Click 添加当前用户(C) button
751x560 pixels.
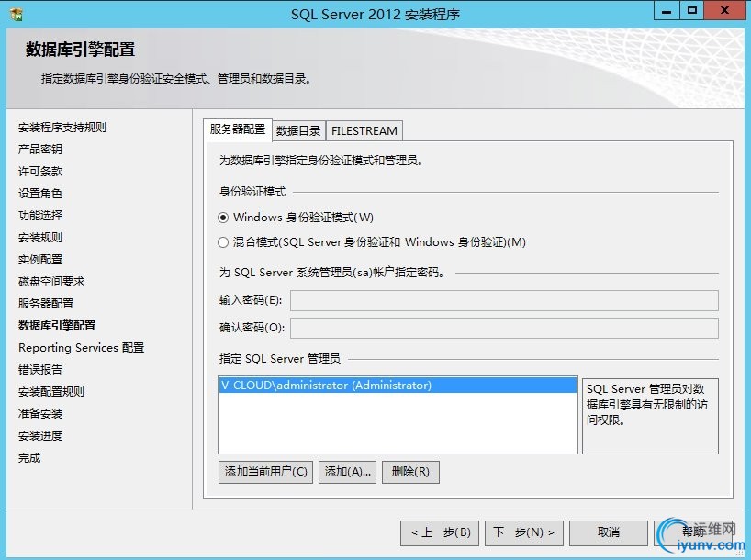tap(266, 472)
